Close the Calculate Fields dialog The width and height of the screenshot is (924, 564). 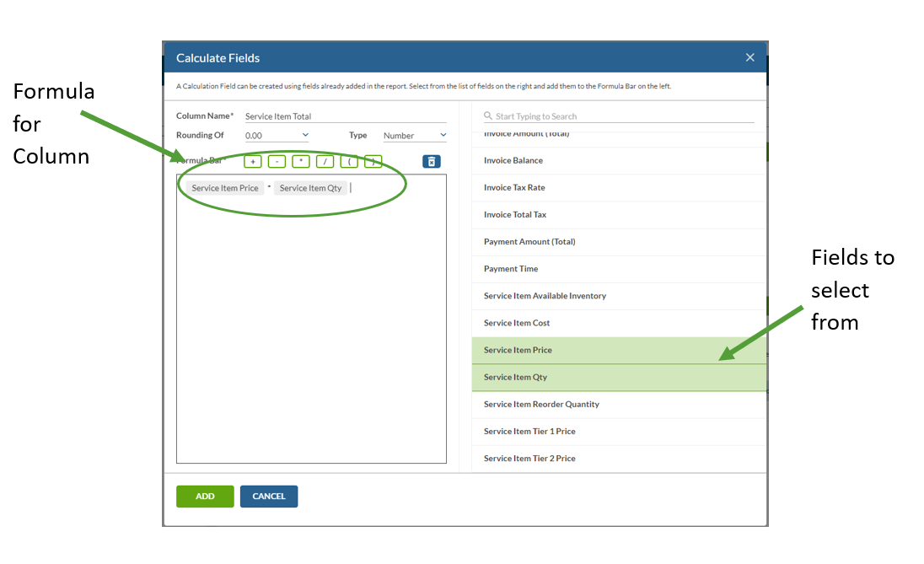click(x=749, y=57)
